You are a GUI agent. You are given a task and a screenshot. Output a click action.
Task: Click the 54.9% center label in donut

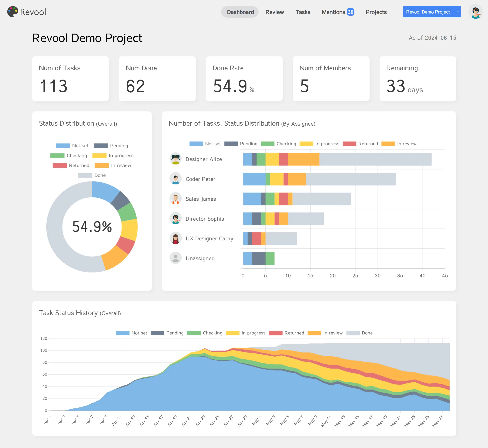[92, 227]
